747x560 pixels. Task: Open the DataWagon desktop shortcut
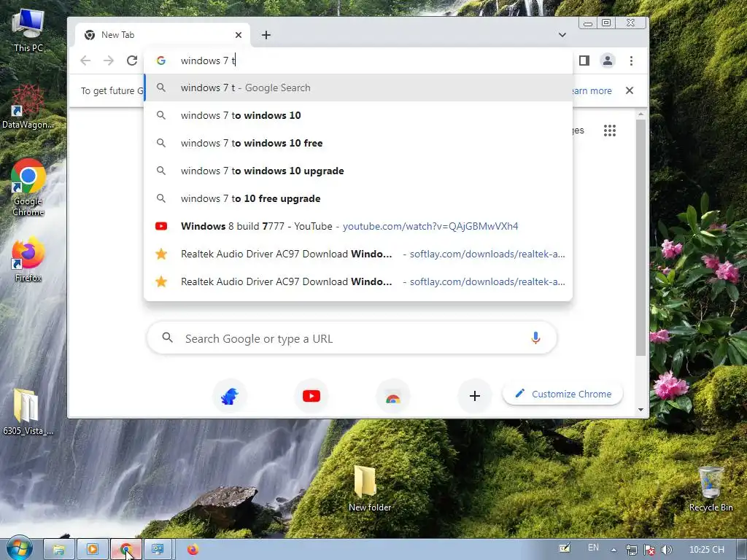pyautogui.click(x=28, y=106)
